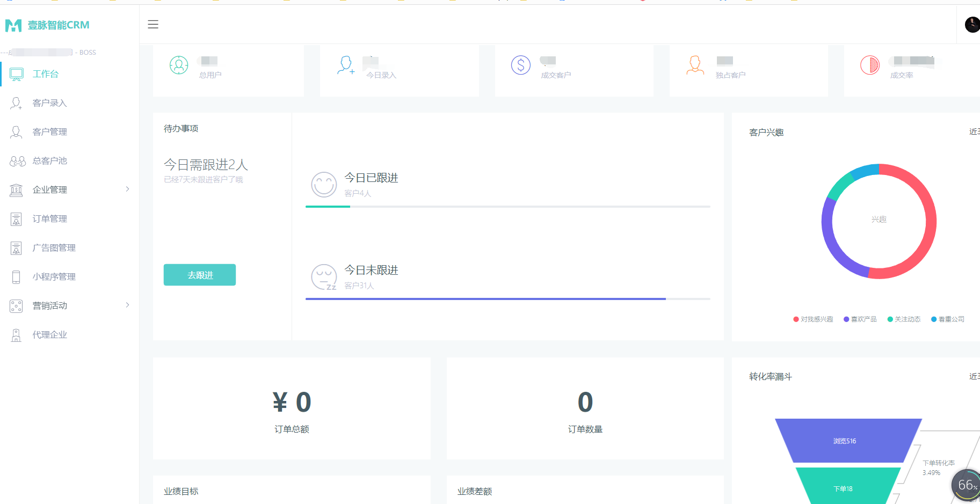Click the 待办事项 heading
Image resolution: width=980 pixels, height=504 pixels.
pyautogui.click(x=181, y=128)
